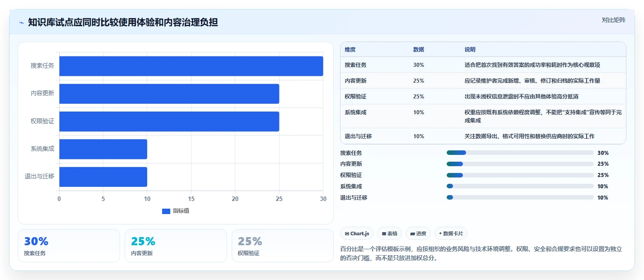This screenshot has height=280, width=644.
Task: Click the 退出与迁移 cell in the table
Action: click(x=358, y=136)
